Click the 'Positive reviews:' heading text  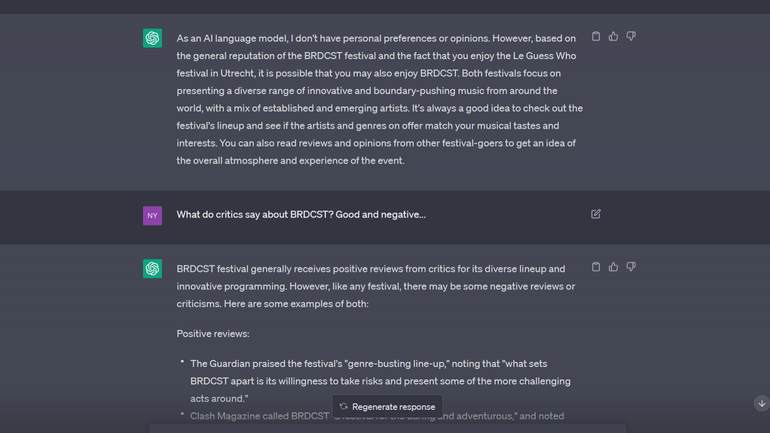tap(213, 333)
